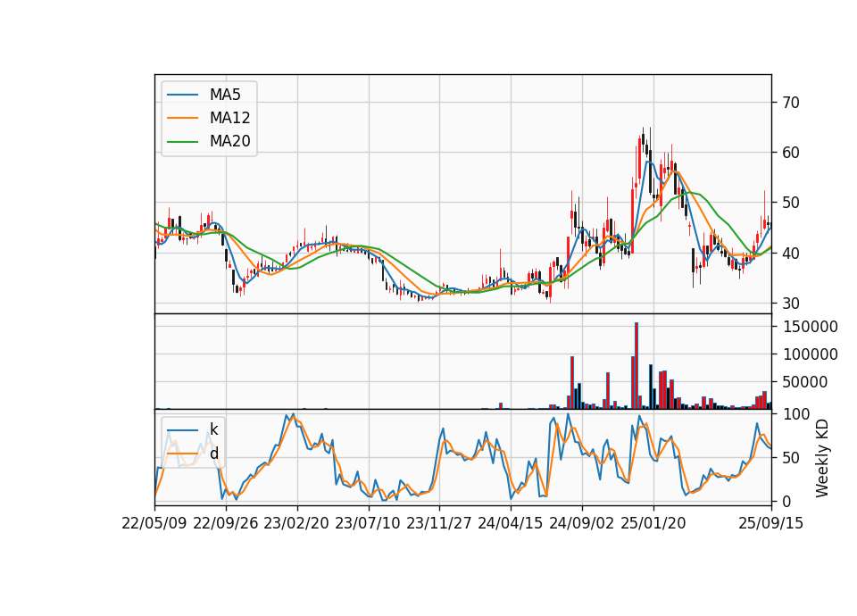Click the volume axis value 150000

[811, 327]
